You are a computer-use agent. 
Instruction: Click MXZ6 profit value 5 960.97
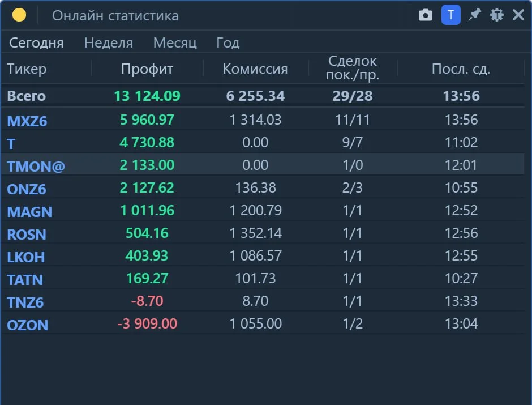(147, 120)
